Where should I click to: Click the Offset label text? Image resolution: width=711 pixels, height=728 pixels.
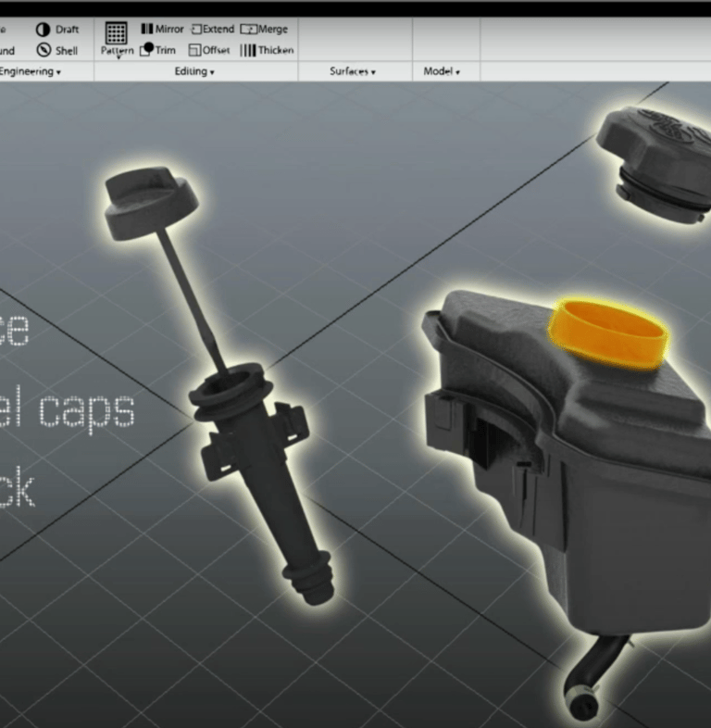pyautogui.click(x=217, y=50)
